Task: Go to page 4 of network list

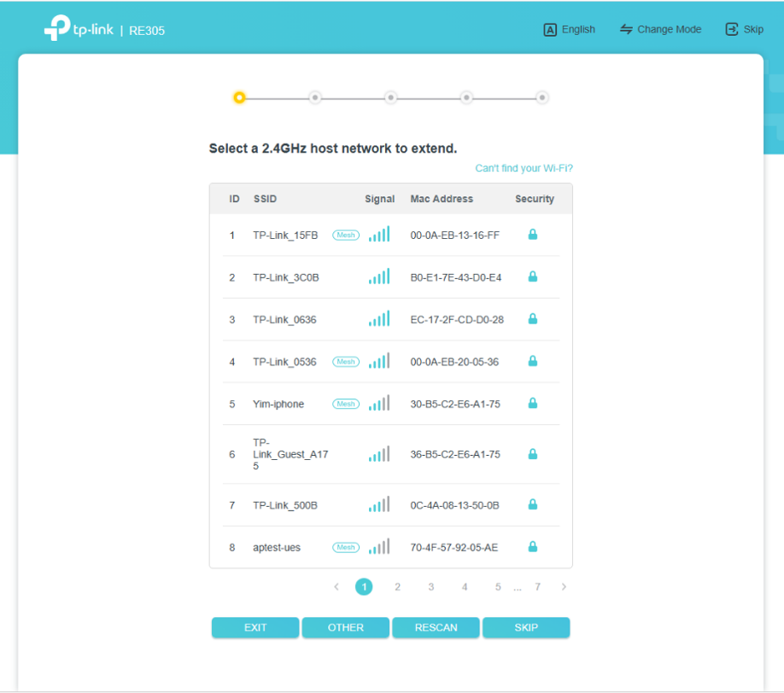Action: [465, 586]
